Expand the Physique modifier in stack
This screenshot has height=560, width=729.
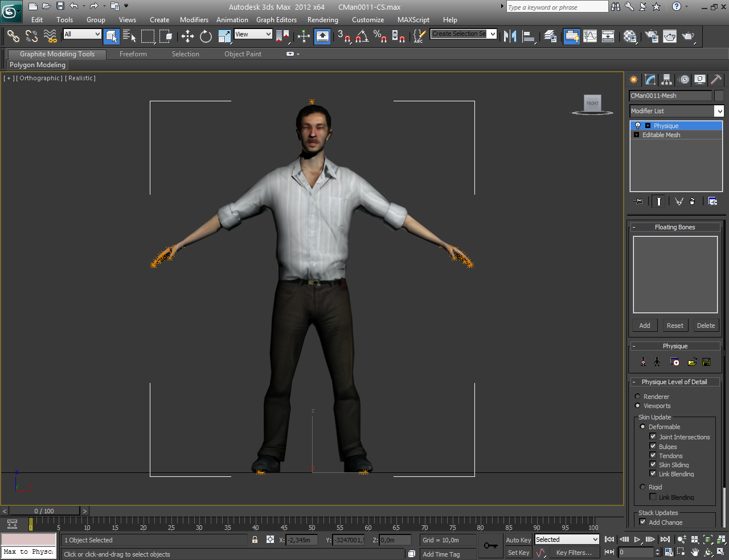tap(648, 126)
